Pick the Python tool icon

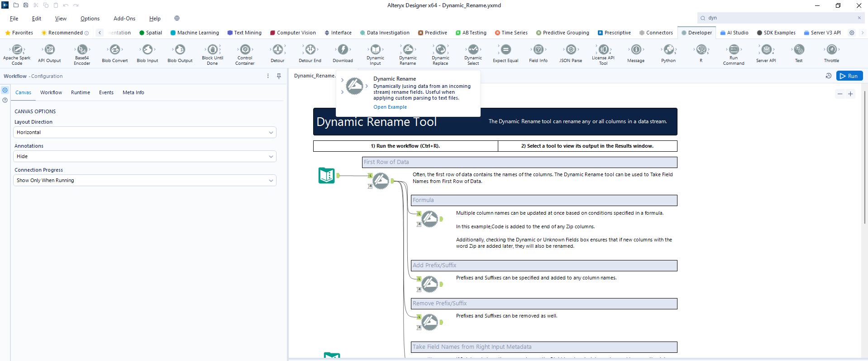[668, 50]
